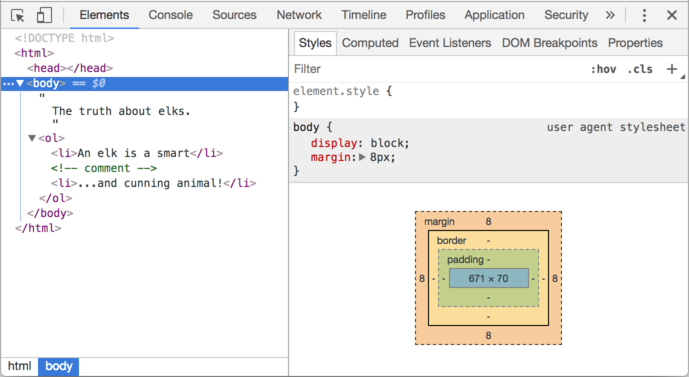Open the Network tab
This screenshot has height=377, width=689.
click(299, 15)
